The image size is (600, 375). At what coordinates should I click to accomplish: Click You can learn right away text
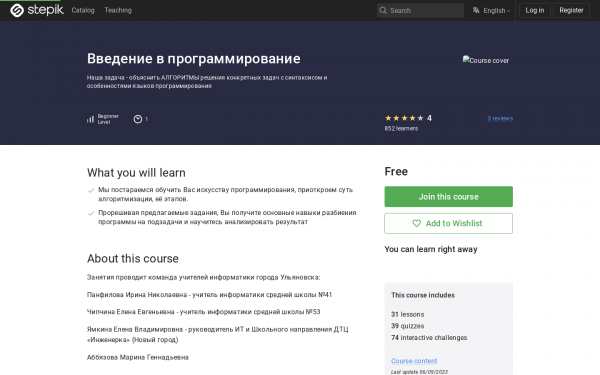pos(431,249)
